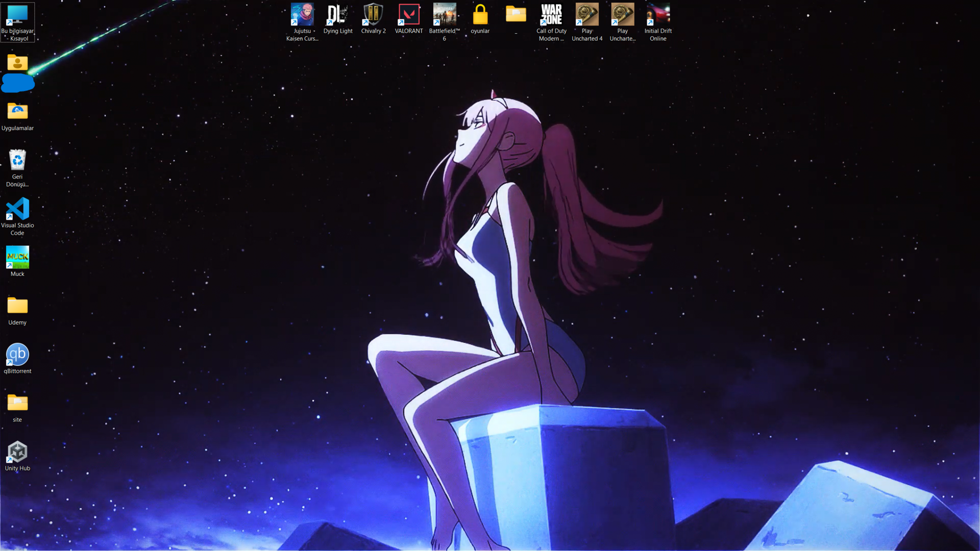The width and height of the screenshot is (980, 551).
Task: Select the oyunlar padlock icon
Action: (480, 15)
